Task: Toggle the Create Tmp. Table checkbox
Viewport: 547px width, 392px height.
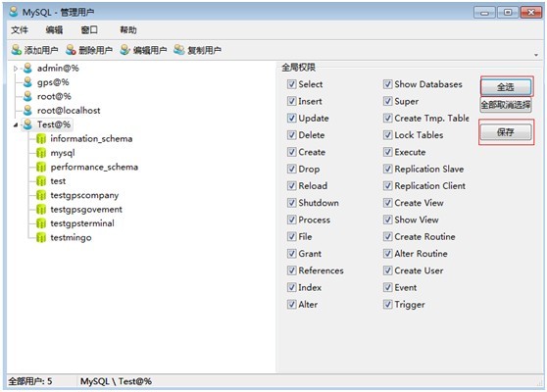Action: pyautogui.click(x=387, y=118)
